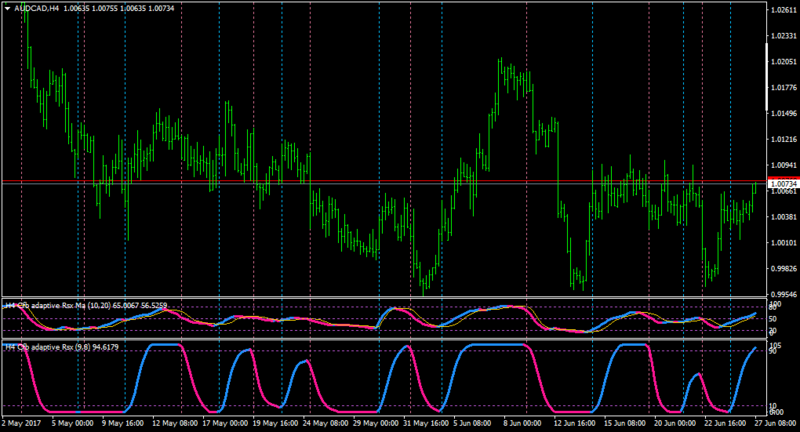The image size is (800, 432).
Task: Click the 1.01216 level on price scale
Action: point(783,139)
